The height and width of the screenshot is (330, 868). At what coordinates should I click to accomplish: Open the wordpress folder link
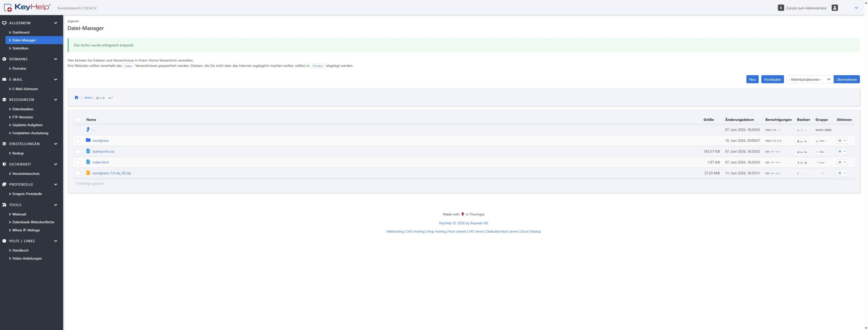100,140
